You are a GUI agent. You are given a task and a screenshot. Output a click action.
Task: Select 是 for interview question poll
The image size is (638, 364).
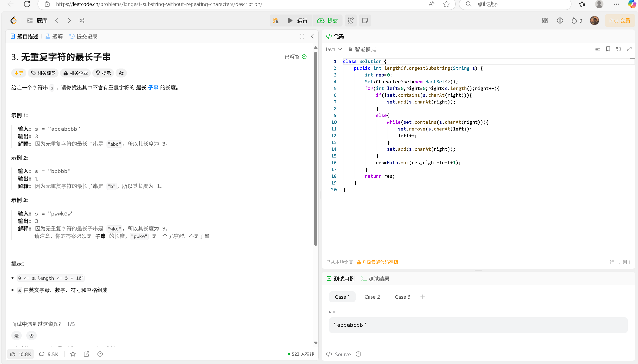[x=17, y=335]
